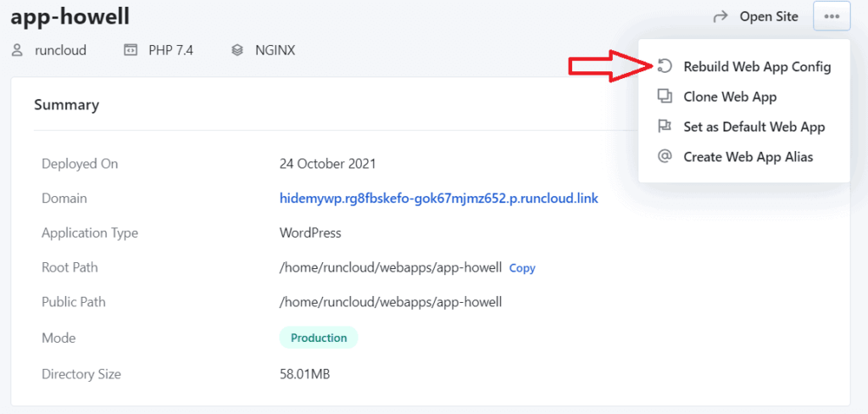Choose Create Web App Alias option

pyautogui.click(x=748, y=156)
